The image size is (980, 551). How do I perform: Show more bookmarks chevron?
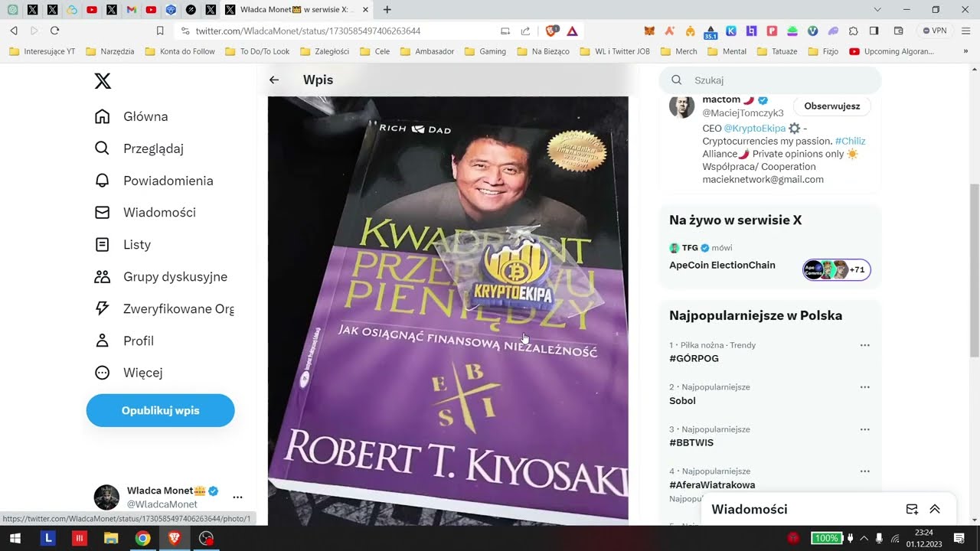pos(965,51)
